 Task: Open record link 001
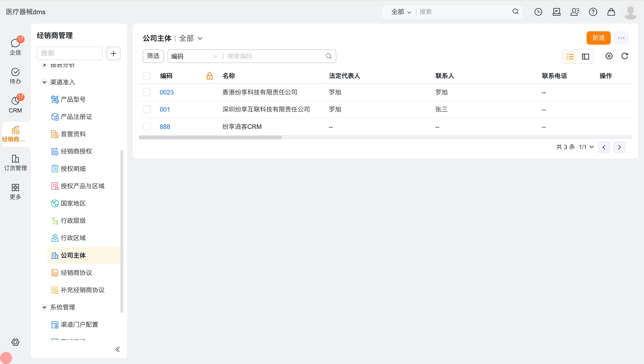point(165,109)
